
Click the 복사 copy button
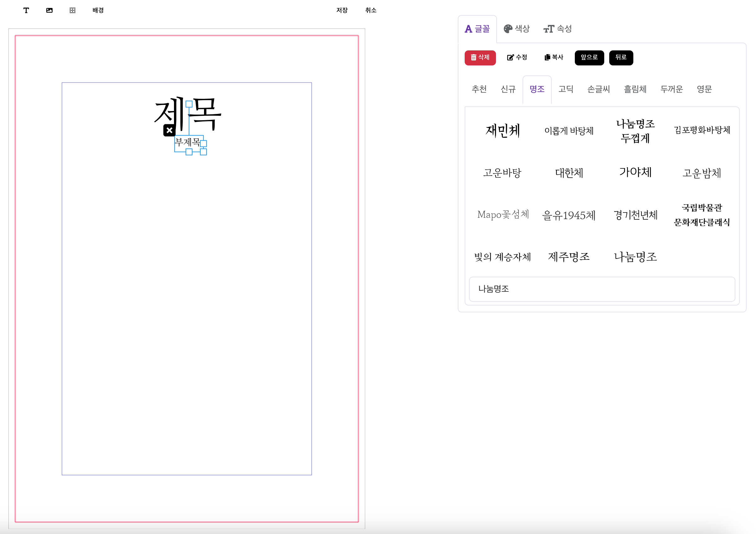pyautogui.click(x=554, y=58)
